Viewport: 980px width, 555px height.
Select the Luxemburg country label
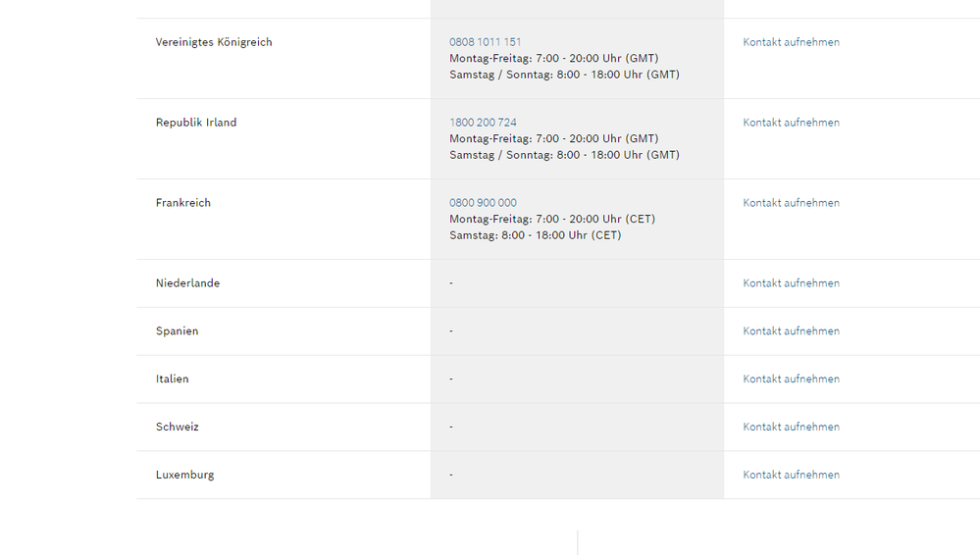tap(184, 475)
